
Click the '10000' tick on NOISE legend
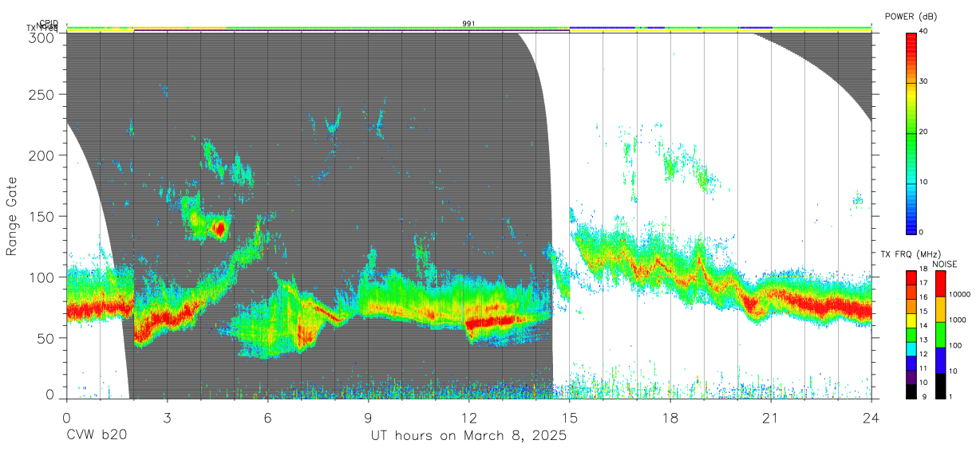point(961,294)
